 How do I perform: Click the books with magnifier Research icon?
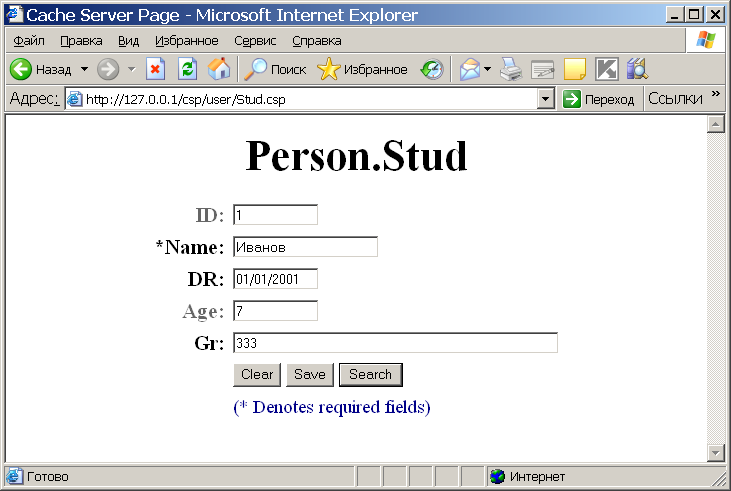click(637, 69)
